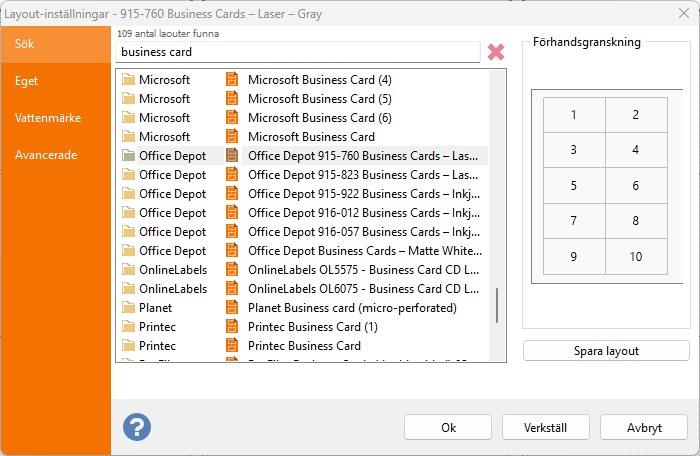700x456 pixels.
Task: Click the Spara layout button
Action: [x=606, y=351]
